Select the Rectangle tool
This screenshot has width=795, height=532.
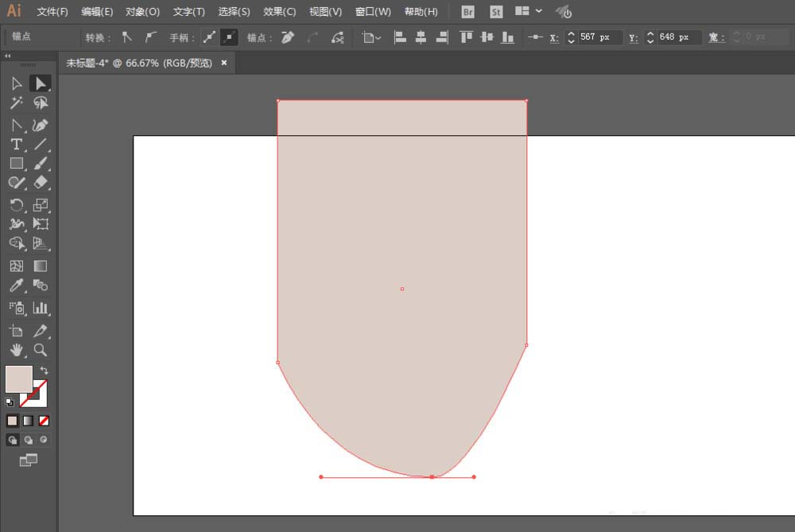click(x=16, y=163)
